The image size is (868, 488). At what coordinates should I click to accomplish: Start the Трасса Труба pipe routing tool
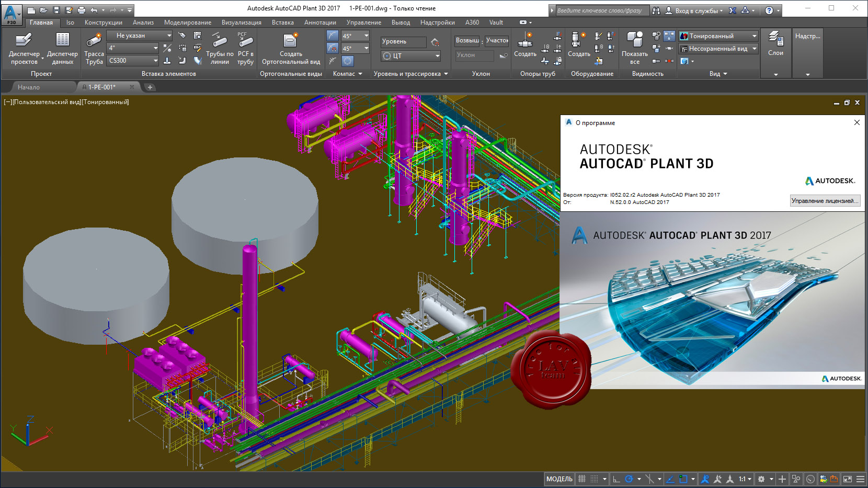tap(94, 48)
